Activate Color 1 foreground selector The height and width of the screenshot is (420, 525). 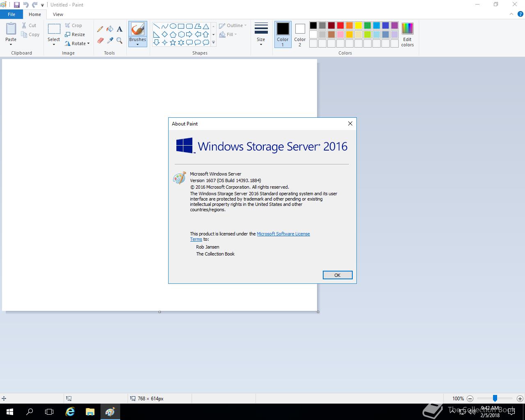(283, 34)
